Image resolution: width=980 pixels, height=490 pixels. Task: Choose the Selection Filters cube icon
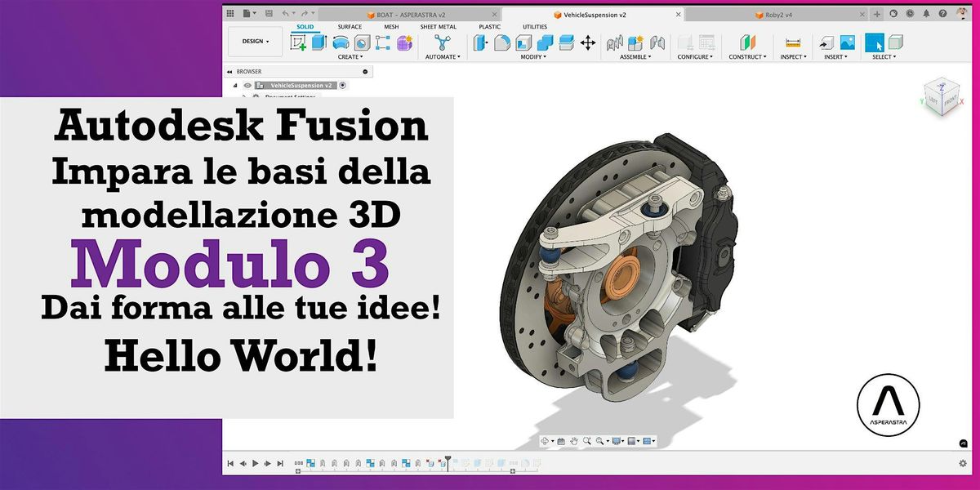(895, 43)
